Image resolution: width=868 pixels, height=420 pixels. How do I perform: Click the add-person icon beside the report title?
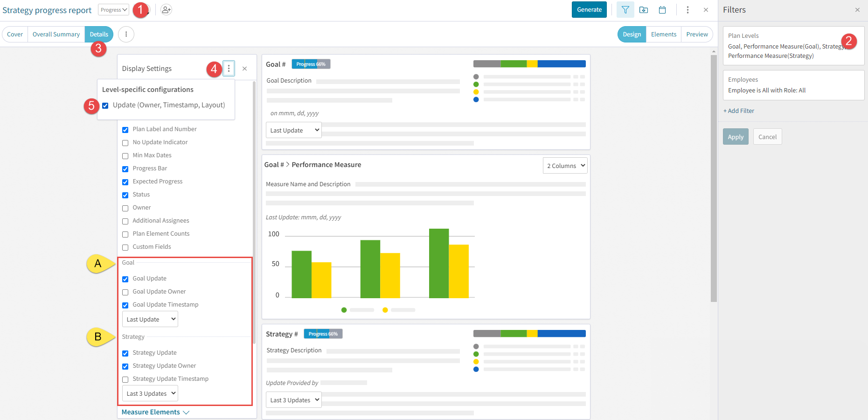(166, 9)
